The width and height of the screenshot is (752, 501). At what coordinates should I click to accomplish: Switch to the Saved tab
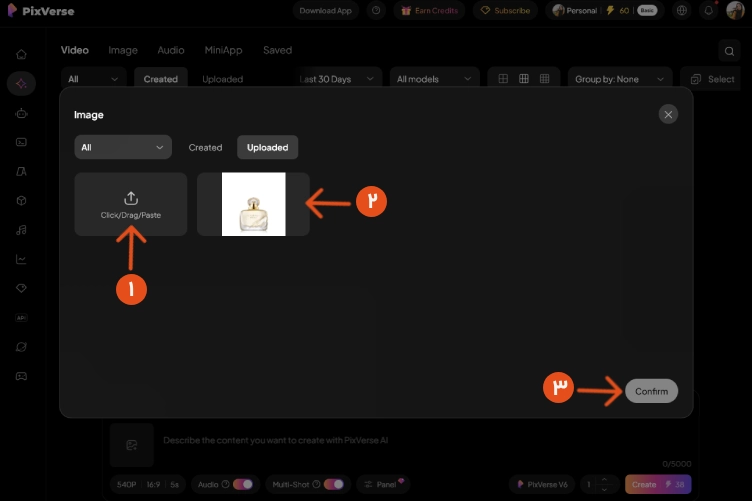tap(277, 50)
